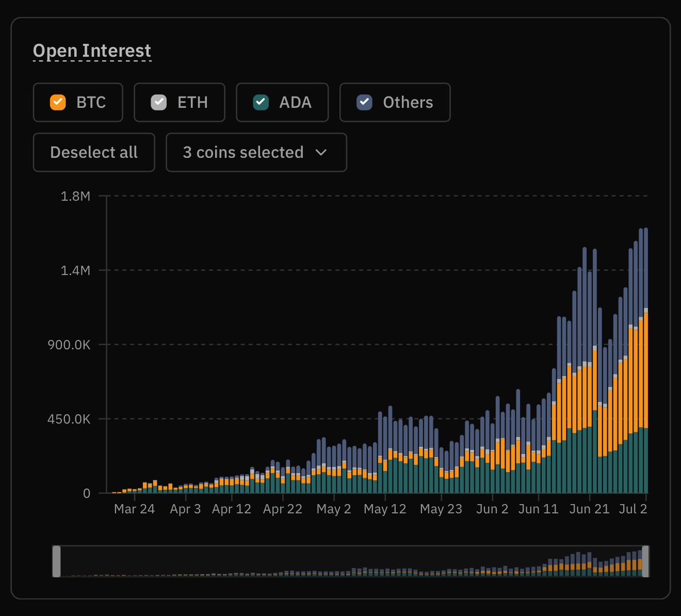The height and width of the screenshot is (616, 681).
Task: Click the last bar's orange BTC segment
Action: click(x=646, y=370)
